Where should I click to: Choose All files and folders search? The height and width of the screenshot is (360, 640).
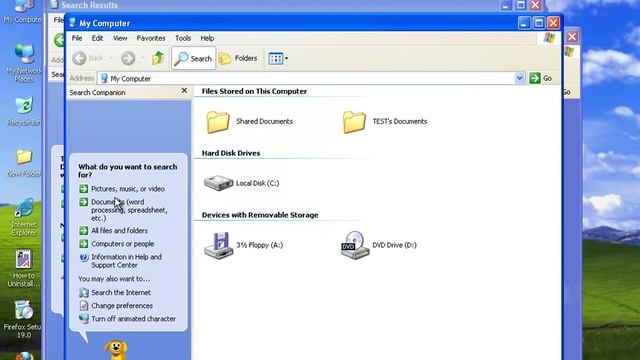119,231
